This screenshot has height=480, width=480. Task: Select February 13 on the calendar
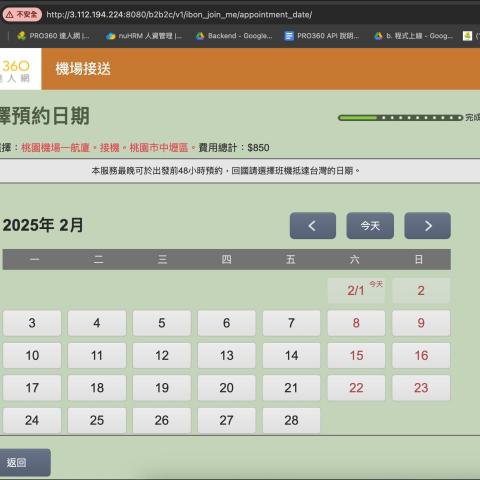(x=226, y=355)
